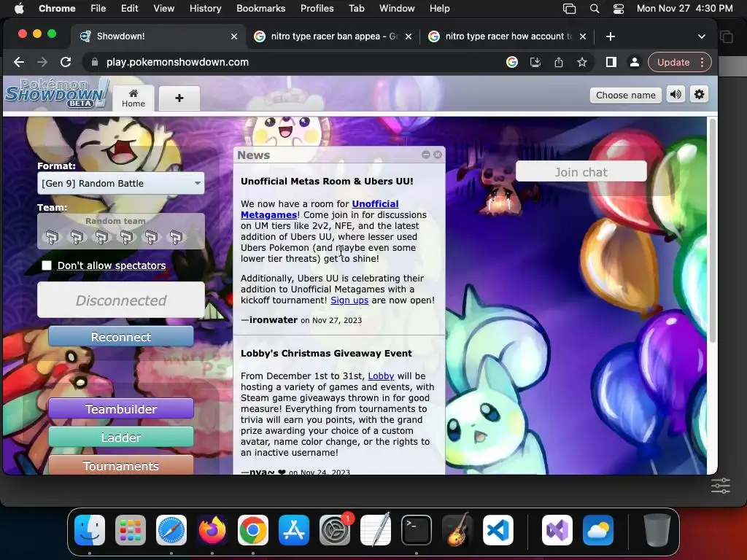This screenshot has width=747, height=560.
Task: Close the nitro type racer ban appeal tab
Action: [x=409, y=36]
